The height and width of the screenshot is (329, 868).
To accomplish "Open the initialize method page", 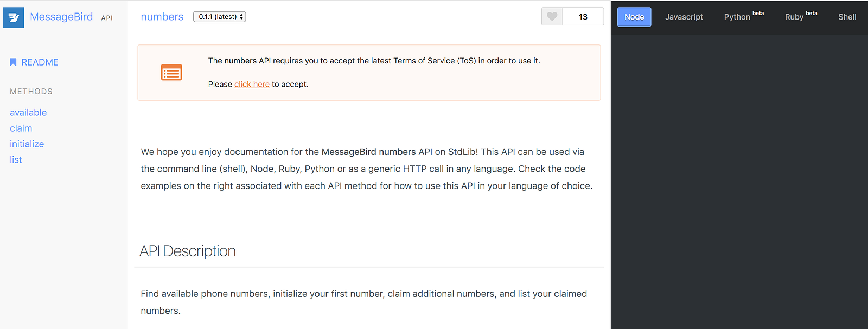I will point(27,144).
